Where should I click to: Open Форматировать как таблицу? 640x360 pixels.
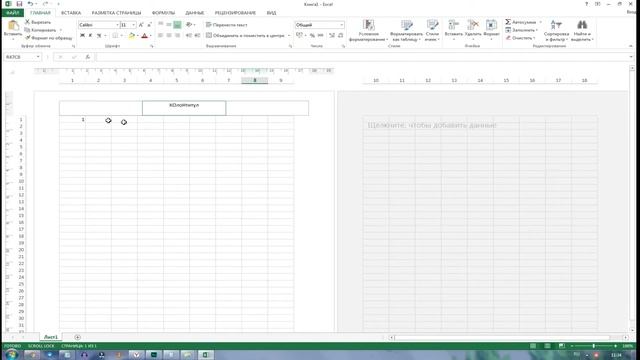point(406,30)
